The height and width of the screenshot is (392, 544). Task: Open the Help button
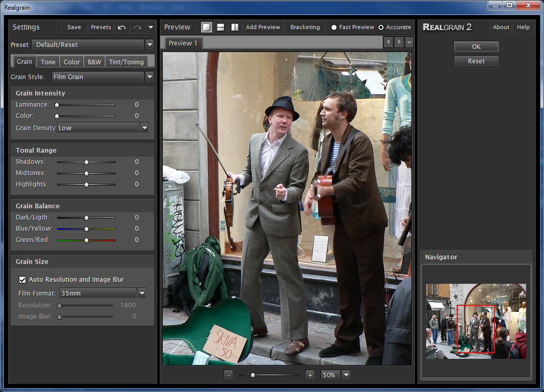click(523, 27)
